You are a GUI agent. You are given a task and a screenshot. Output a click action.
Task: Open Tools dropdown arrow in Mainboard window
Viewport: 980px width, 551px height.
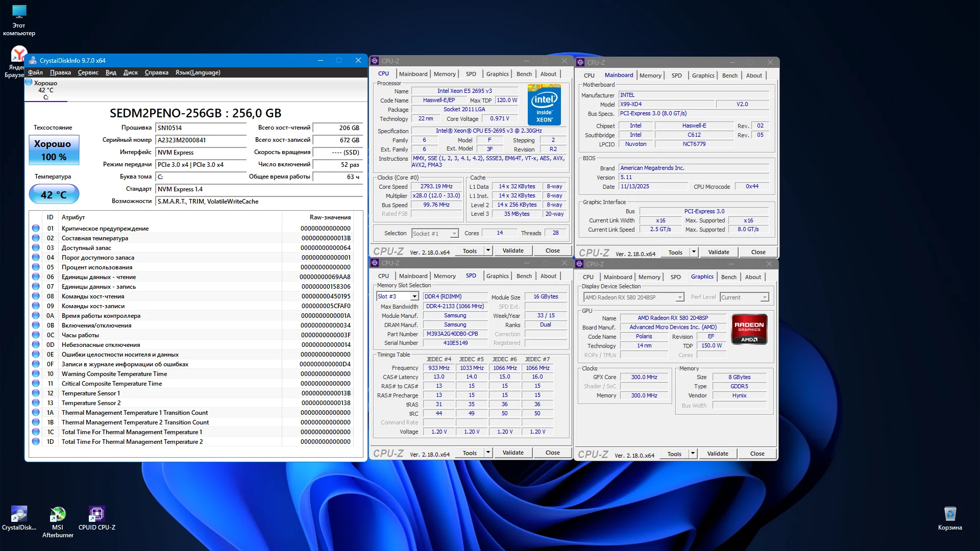(694, 252)
